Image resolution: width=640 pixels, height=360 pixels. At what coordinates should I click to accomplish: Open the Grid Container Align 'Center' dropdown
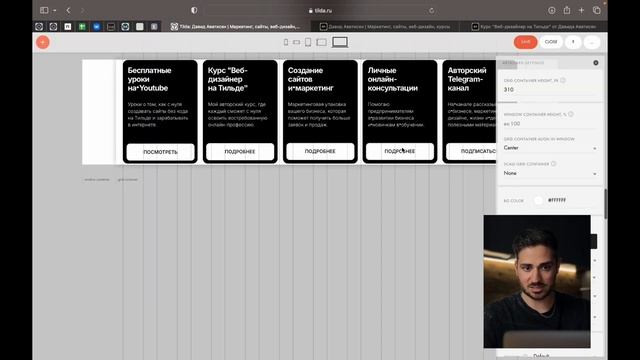tap(550, 148)
